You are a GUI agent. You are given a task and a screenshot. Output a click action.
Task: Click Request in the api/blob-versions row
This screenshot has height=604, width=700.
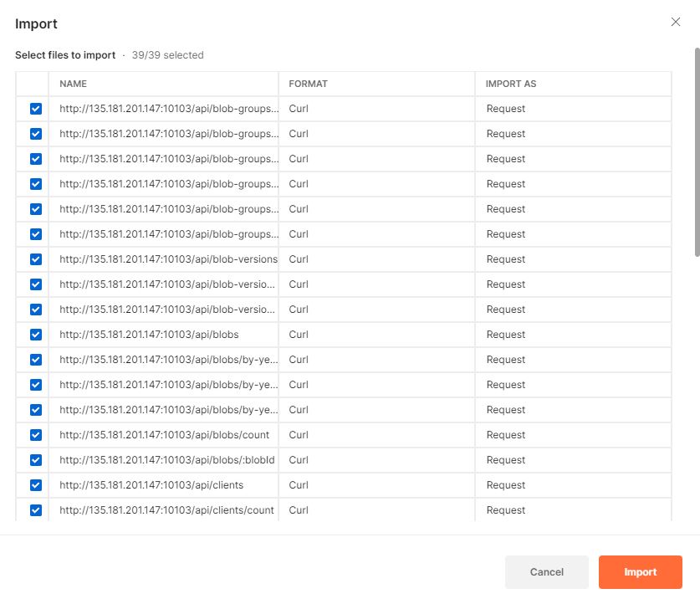pos(506,259)
